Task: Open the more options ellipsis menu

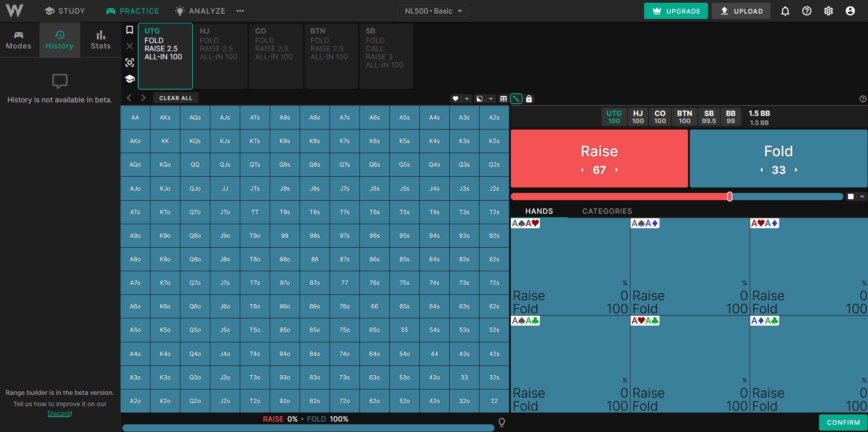Action: [x=240, y=11]
